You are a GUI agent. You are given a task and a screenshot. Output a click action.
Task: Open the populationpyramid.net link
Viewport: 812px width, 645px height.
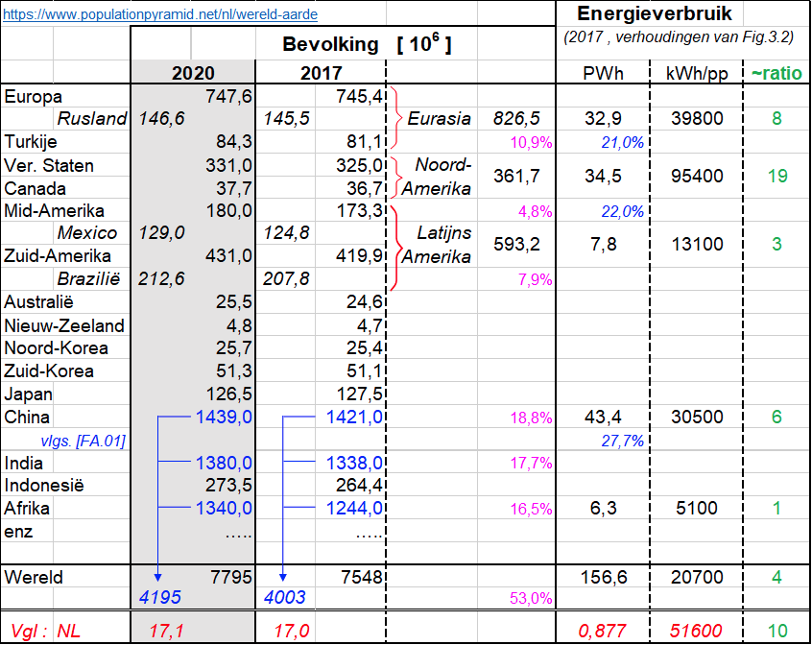(x=161, y=14)
